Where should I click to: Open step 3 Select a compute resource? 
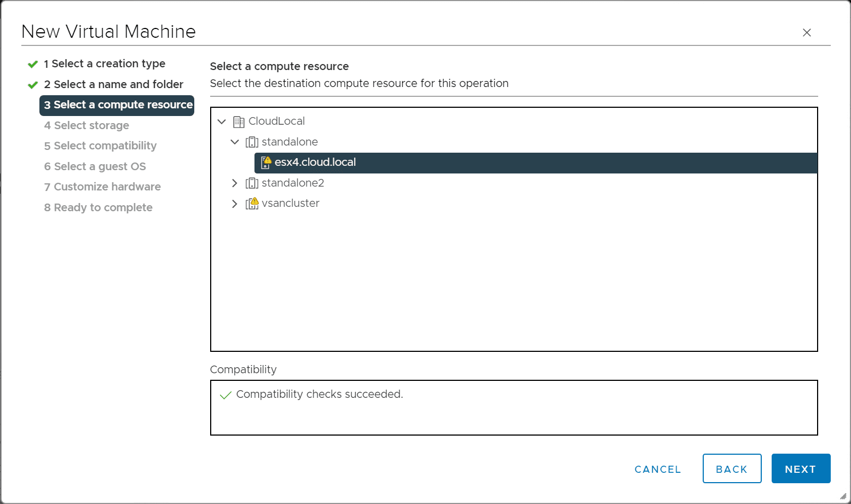(118, 105)
